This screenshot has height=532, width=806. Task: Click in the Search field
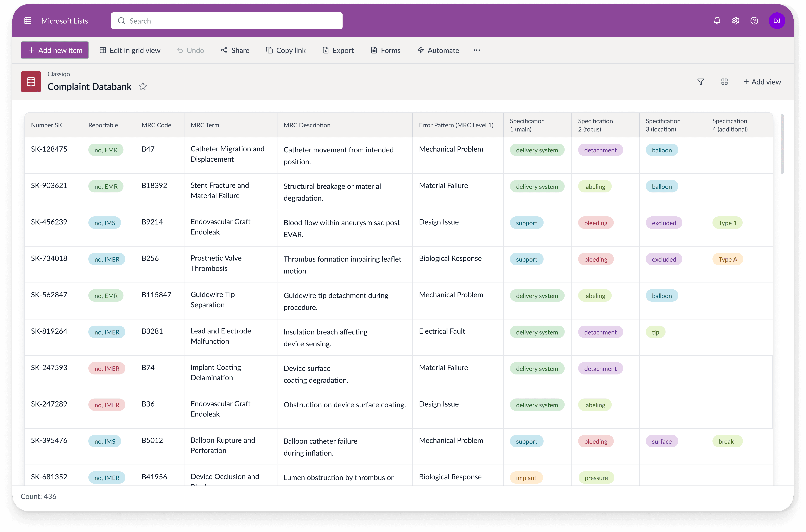pos(227,21)
